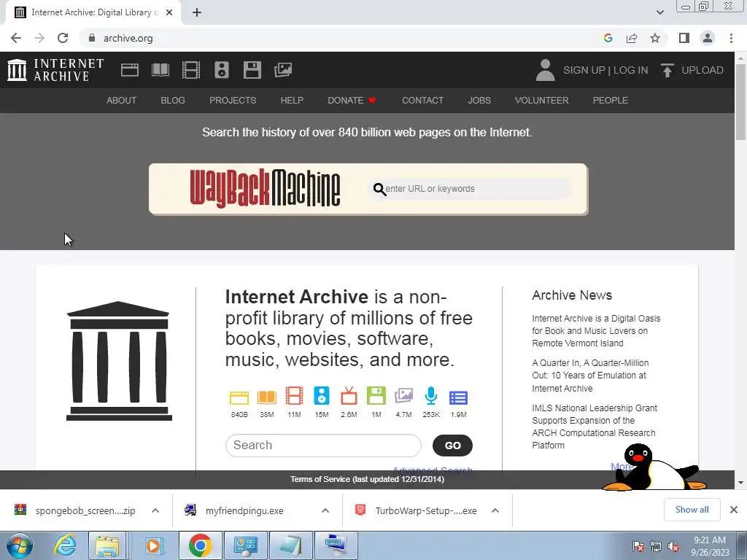Image resolution: width=747 pixels, height=560 pixels.
Task: Open the PROJECTS menu item
Action: [233, 101]
